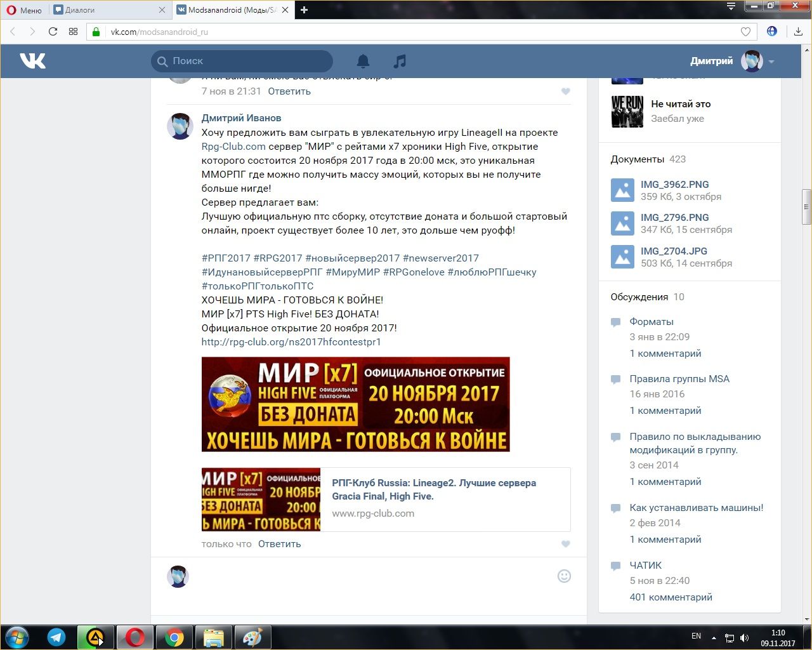Image resolution: width=812 pixels, height=650 pixels.
Task: Open the Opera Меню button
Action: click(23, 10)
